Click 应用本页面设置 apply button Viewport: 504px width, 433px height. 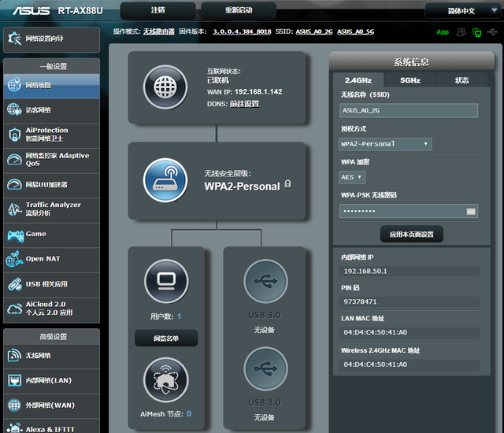[x=411, y=234]
